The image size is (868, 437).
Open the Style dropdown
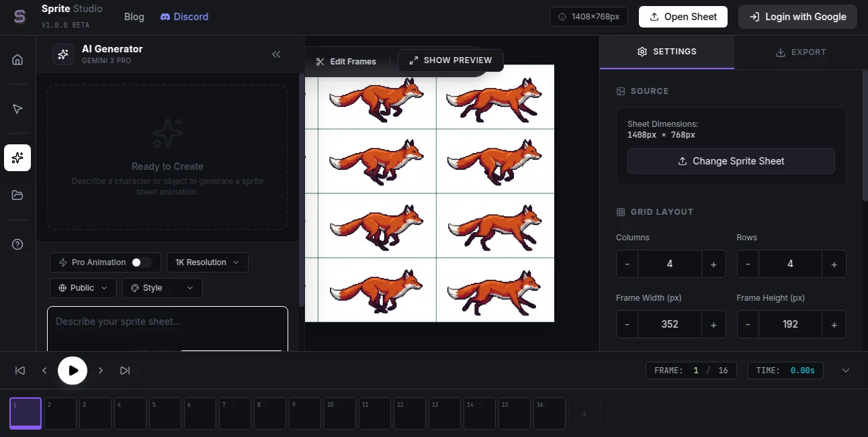[161, 287]
